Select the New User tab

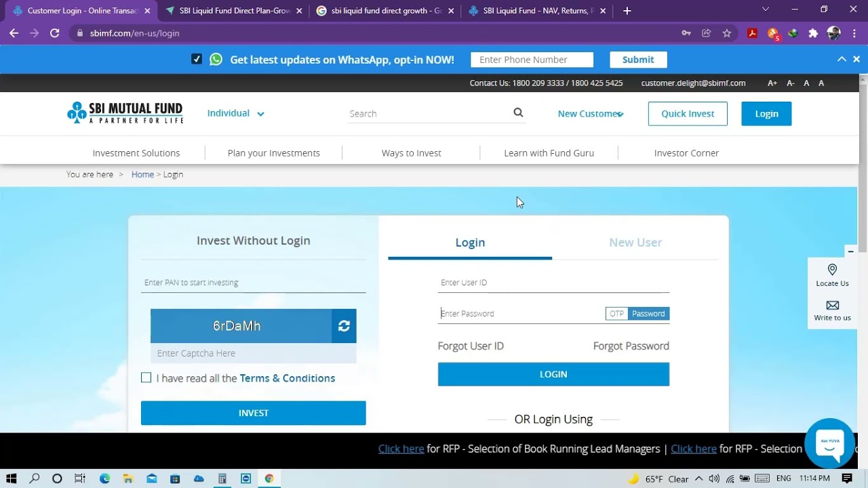[635, 242]
